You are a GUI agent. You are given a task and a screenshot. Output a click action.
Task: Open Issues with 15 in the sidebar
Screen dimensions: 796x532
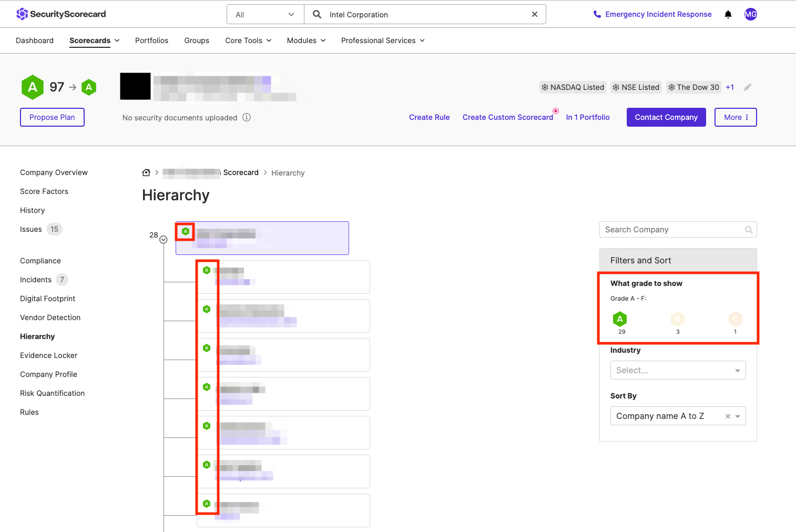coord(41,229)
